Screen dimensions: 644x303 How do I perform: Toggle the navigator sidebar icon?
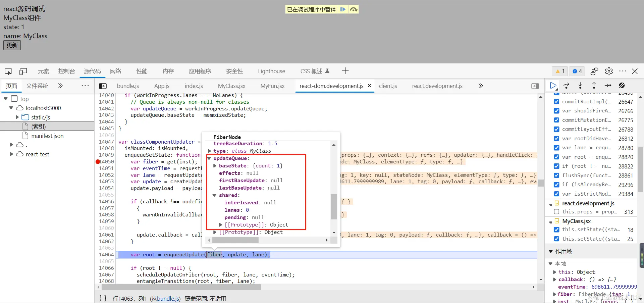tap(103, 86)
